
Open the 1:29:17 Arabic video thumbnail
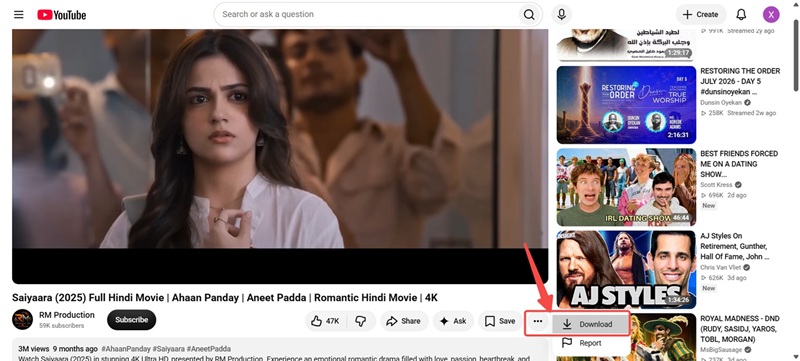pos(626,45)
